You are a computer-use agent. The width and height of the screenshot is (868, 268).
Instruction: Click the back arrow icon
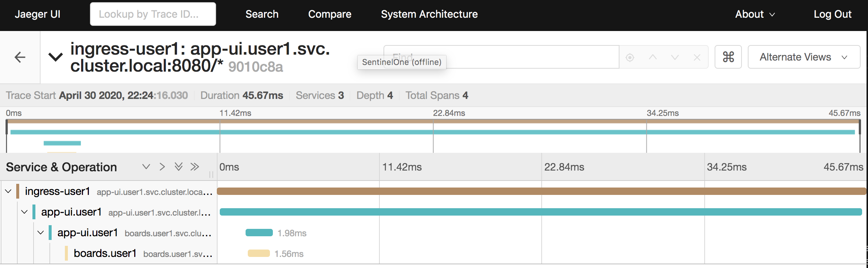pos(20,57)
